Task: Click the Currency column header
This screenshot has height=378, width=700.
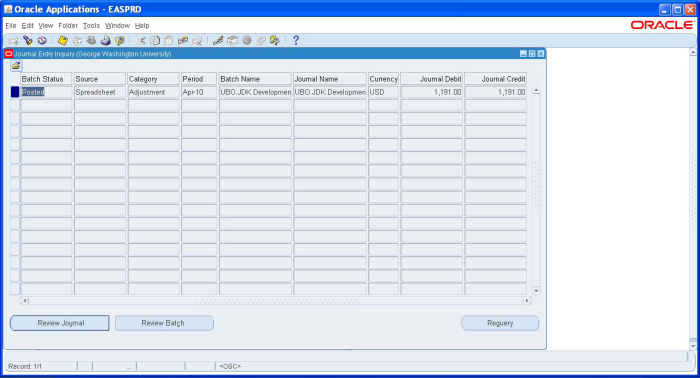Action: click(383, 79)
